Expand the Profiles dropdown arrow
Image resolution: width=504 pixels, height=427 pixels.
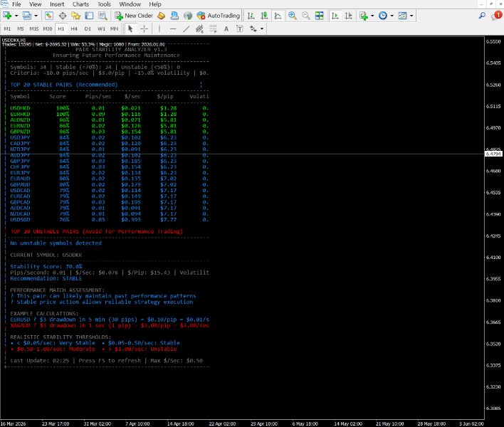coord(36,16)
